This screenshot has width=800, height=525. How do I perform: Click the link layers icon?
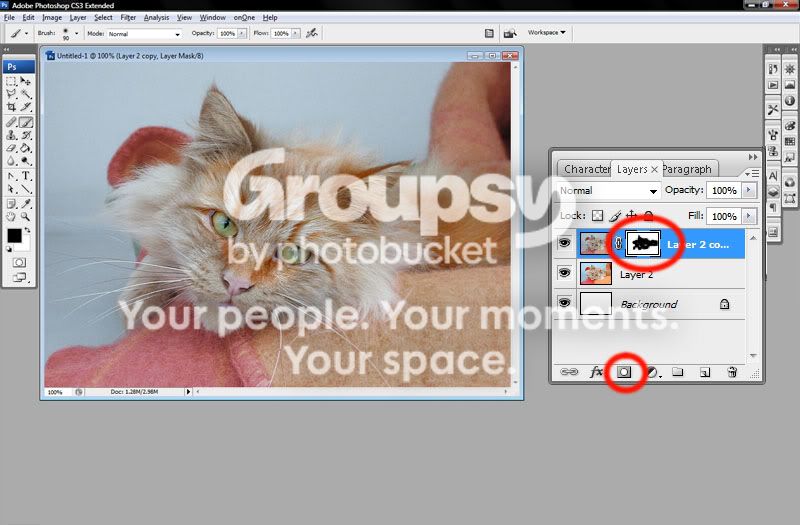pyautogui.click(x=569, y=372)
